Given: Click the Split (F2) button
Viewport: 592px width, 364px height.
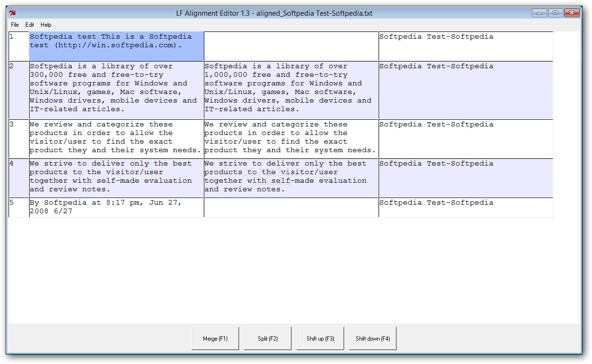Looking at the screenshot, I should 268,339.
